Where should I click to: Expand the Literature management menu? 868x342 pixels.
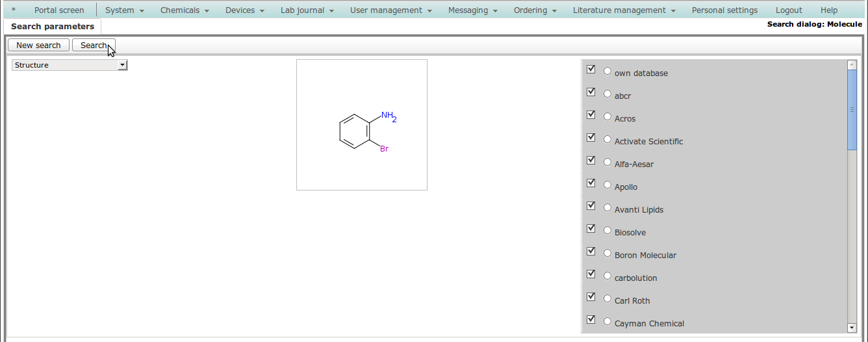624,10
